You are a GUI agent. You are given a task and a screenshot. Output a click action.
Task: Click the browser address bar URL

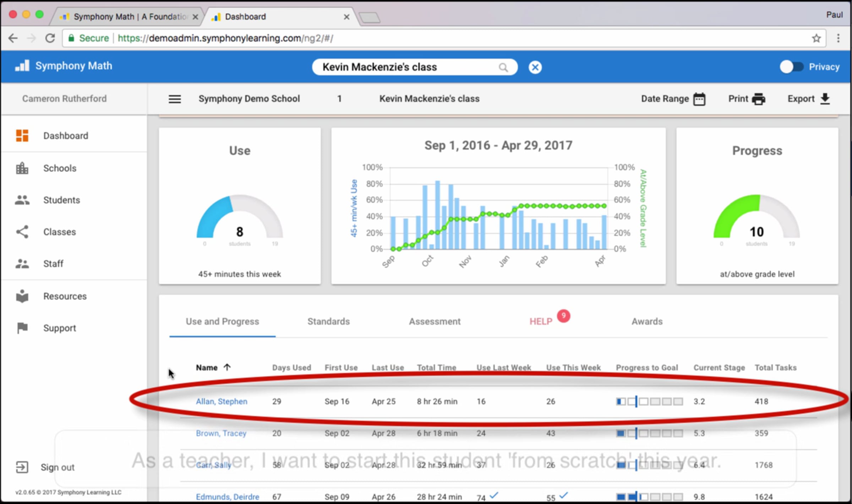[225, 38]
